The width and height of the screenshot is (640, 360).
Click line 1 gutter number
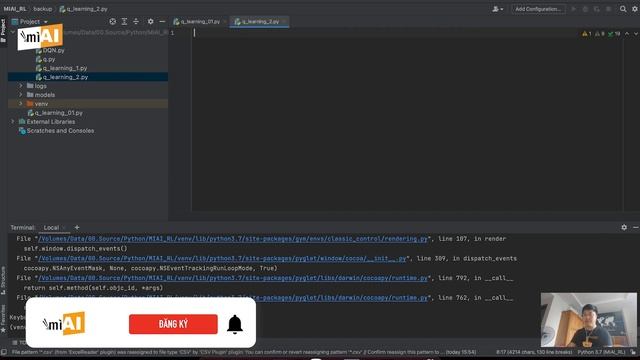pyautogui.click(x=172, y=33)
